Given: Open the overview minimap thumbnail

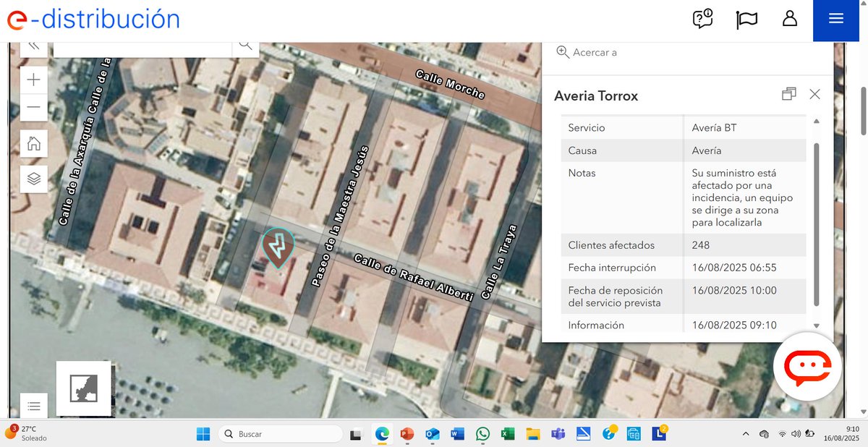Looking at the screenshot, I should point(84,388).
